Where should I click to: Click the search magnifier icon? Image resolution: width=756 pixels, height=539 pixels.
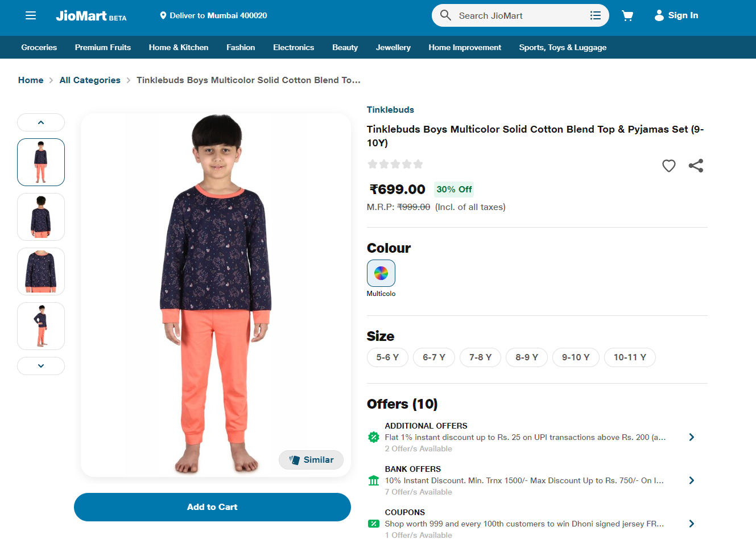pos(445,15)
